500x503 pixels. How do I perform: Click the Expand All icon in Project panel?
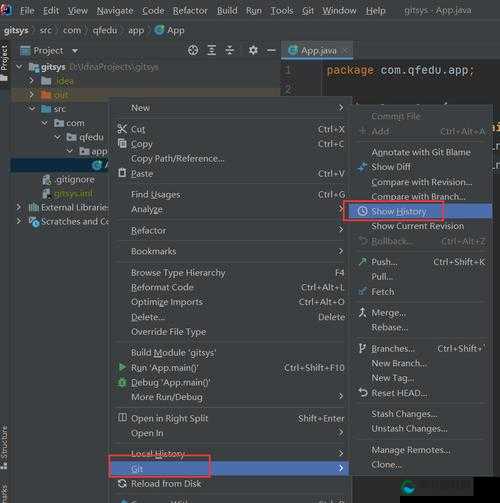tap(211, 50)
